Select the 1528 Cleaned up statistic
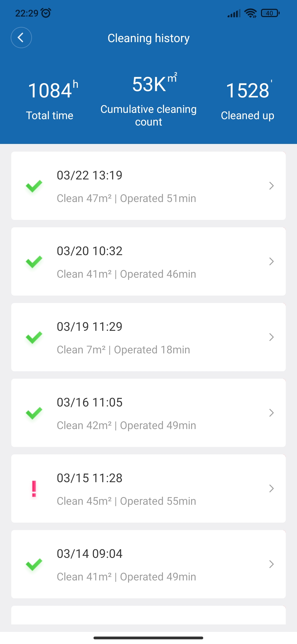This screenshot has width=297, height=644. [248, 100]
